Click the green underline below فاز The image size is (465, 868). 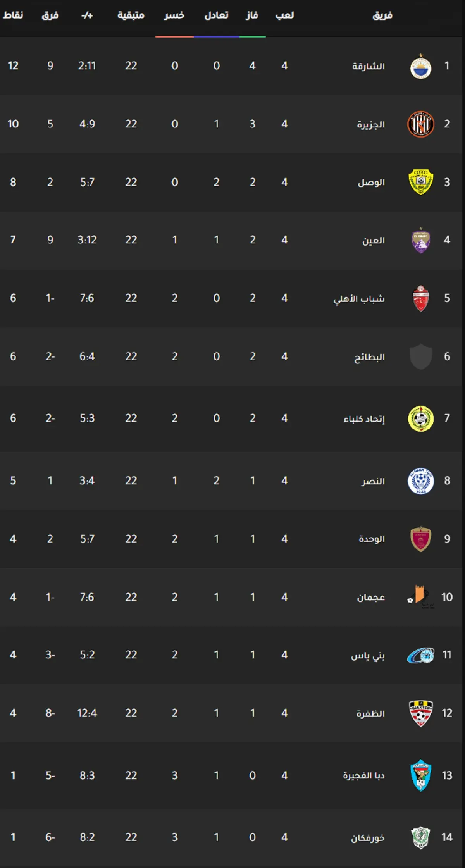pyautogui.click(x=253, y=37)
